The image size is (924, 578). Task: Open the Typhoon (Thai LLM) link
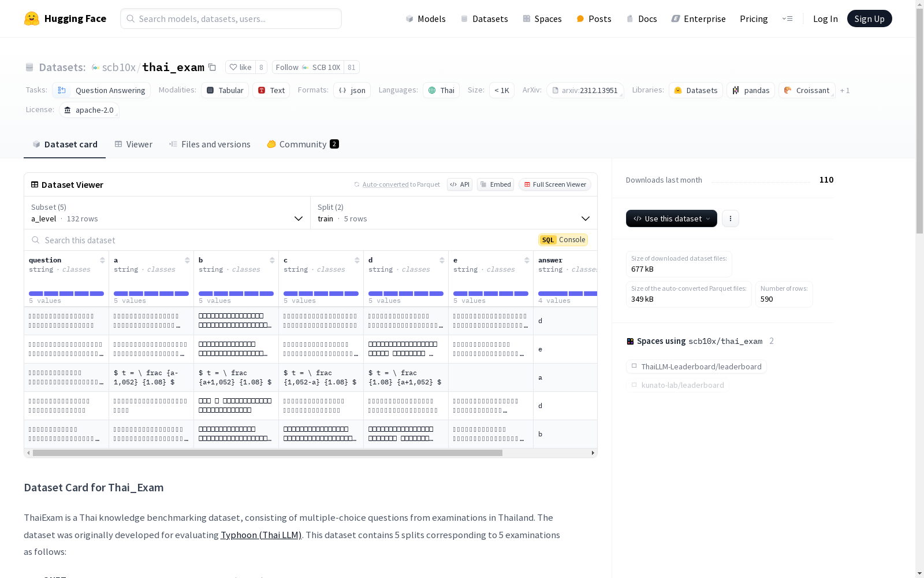pos(261,535)
